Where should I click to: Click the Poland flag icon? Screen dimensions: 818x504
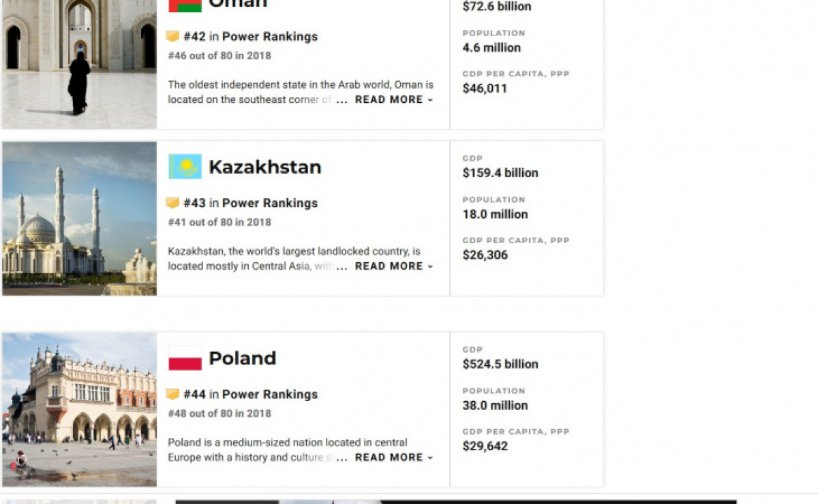click(x=185, y=358)
